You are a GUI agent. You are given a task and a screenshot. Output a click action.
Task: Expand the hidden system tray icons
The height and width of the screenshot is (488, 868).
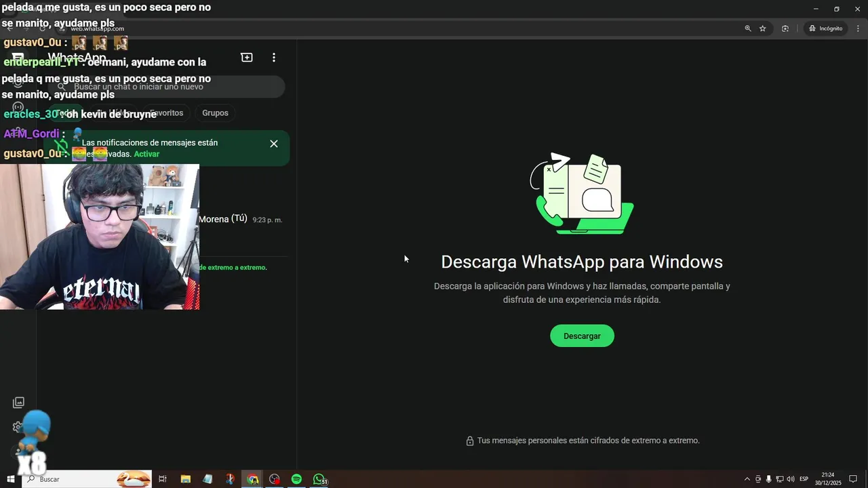(x=747, y=479)
